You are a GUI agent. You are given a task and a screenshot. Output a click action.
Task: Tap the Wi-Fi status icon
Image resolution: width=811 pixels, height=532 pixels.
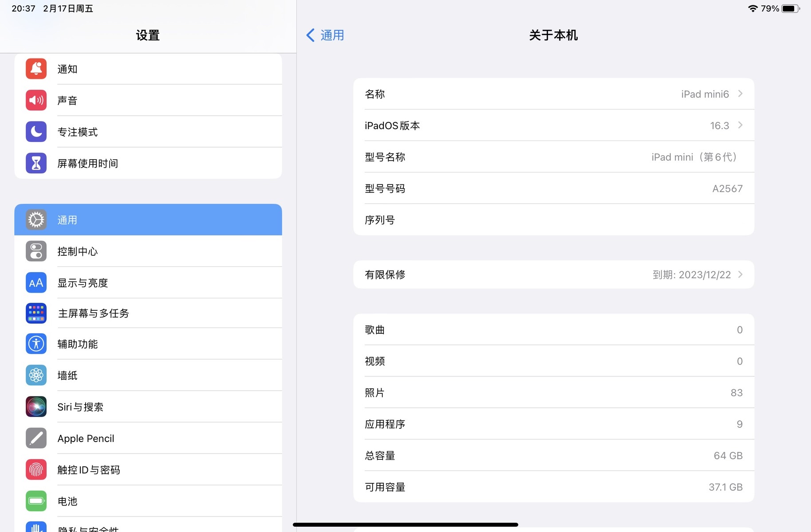pos(752,8)
